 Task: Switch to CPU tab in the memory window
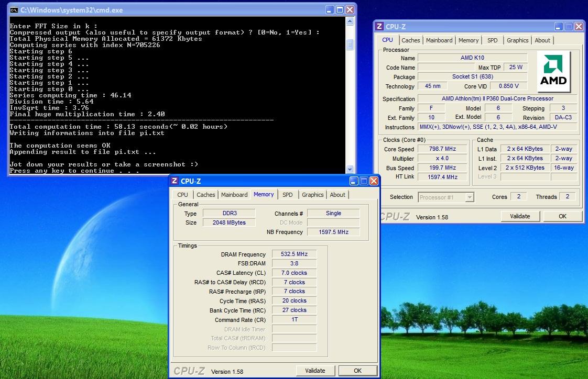pos(182,195)
